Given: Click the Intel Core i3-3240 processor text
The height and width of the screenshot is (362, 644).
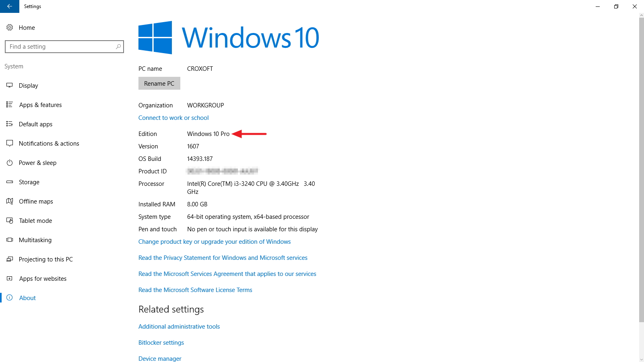Looking at the screenshot, I should [251, 188].
